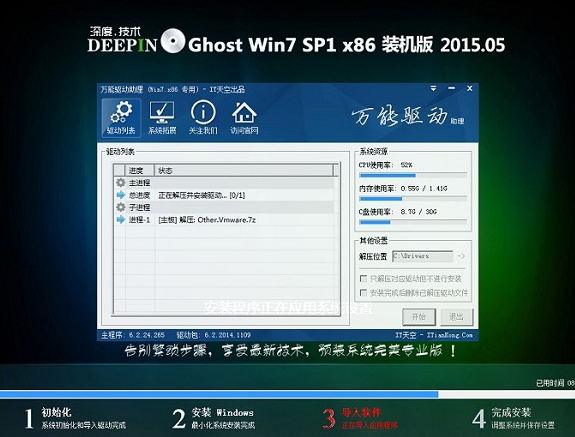Image resolution: width=575 pixels, height=437 pixels.
Task: Click the 进度 column header
Action: tap(140, 170)
